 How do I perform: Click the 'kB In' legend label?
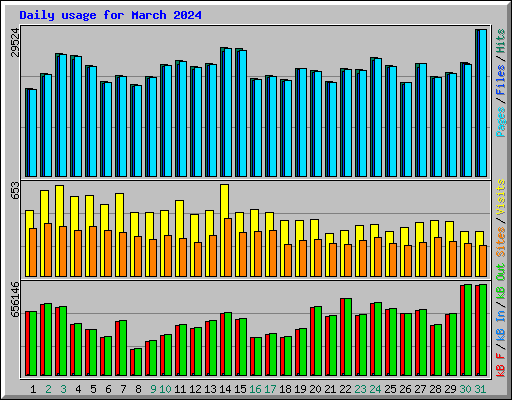point(501,326)
